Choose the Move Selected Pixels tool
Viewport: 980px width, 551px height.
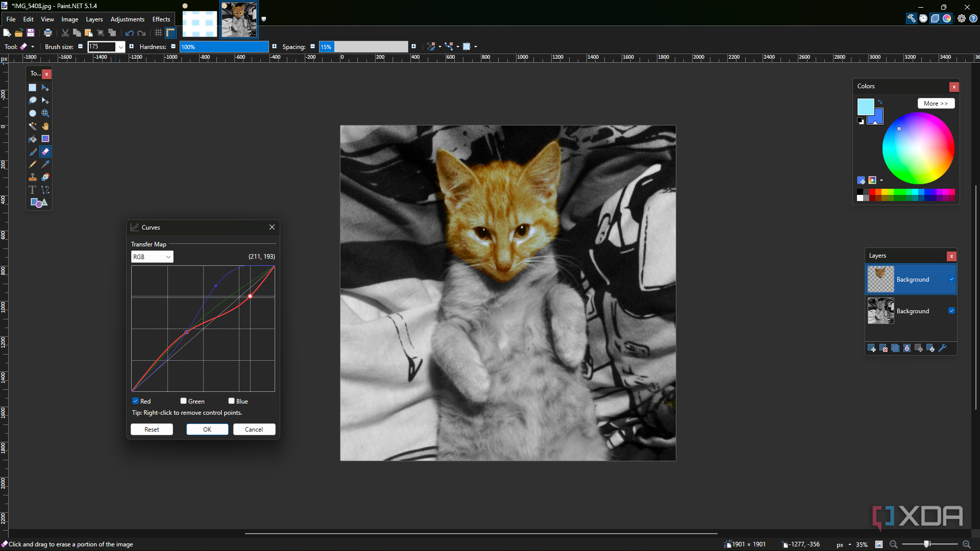coord(45,88)
